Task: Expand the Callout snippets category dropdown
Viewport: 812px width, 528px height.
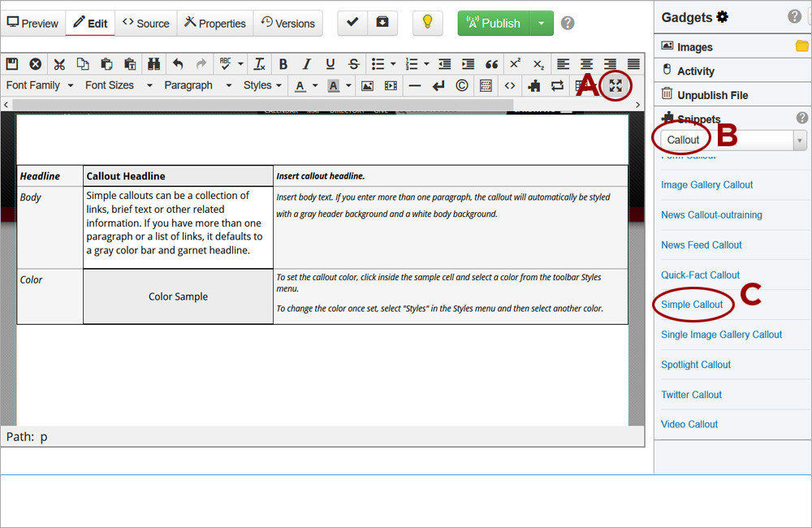Action: click(x=800, y=141)
